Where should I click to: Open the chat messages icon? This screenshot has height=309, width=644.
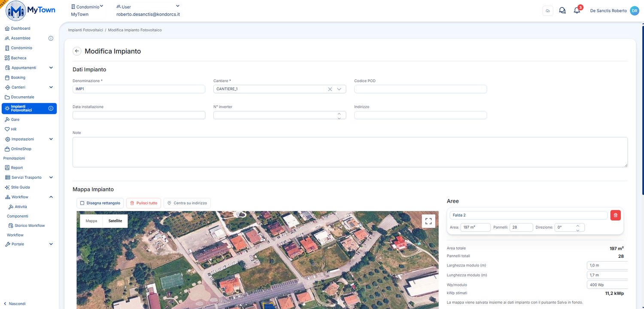pyautogui.click(x=562, y=11)
